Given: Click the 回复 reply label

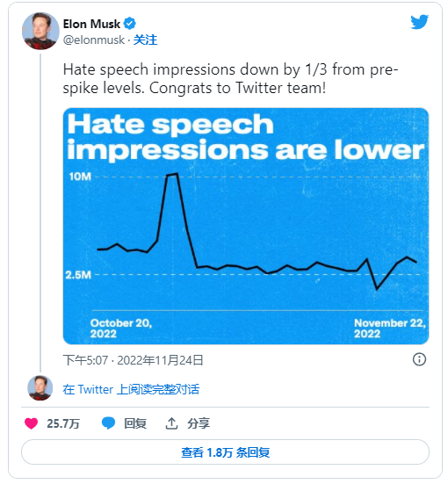Looking at the screenshot, I should (x=135, y=423).
